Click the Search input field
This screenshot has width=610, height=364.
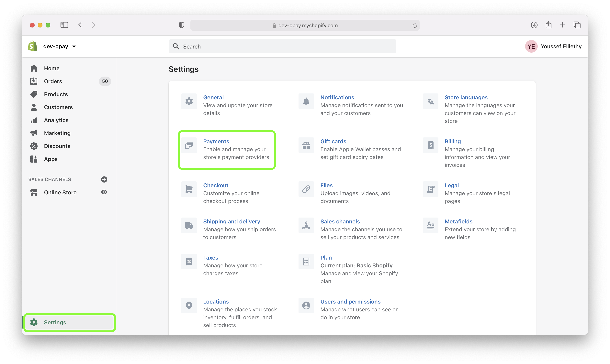coord(282,46)
